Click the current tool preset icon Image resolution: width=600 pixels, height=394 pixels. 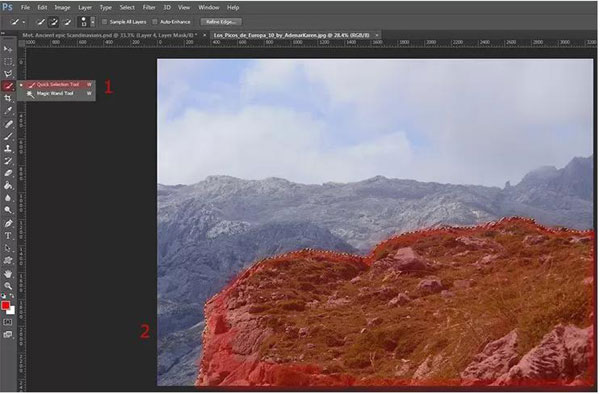coord(15,22)
